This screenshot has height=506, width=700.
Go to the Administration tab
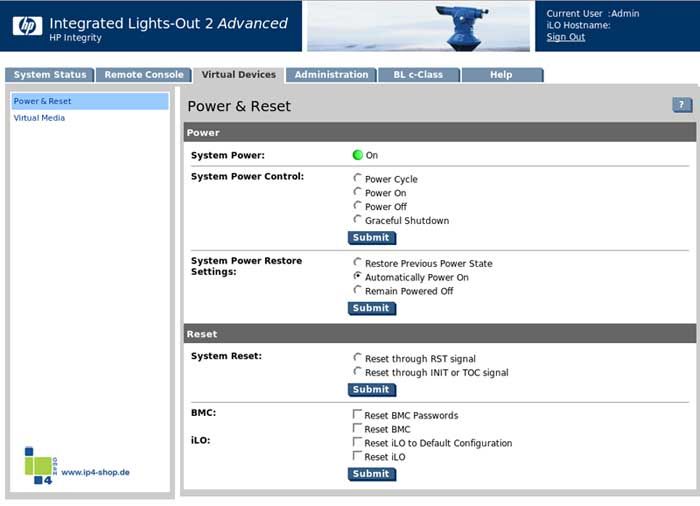pos(331,75)
